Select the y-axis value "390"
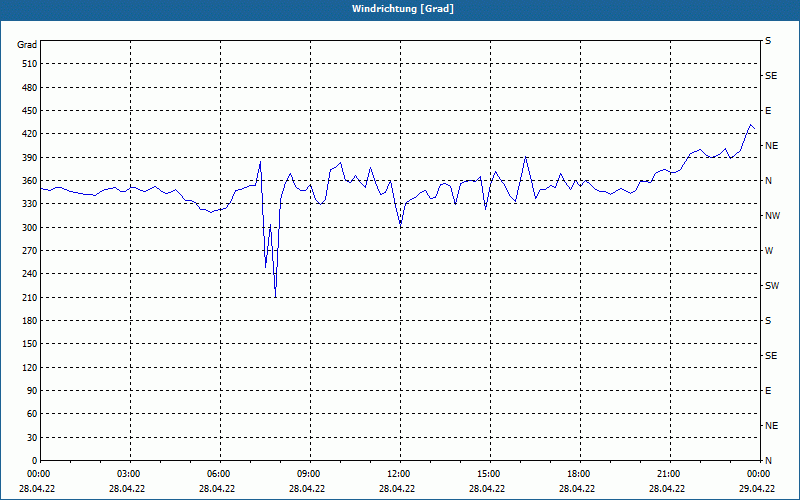The image size is (800, 500). pos(30,157)
